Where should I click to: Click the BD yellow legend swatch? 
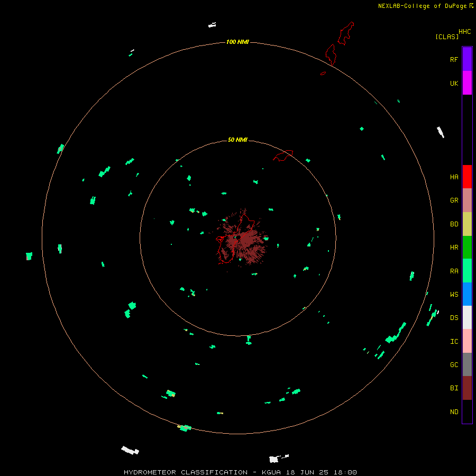pos(467,224)
